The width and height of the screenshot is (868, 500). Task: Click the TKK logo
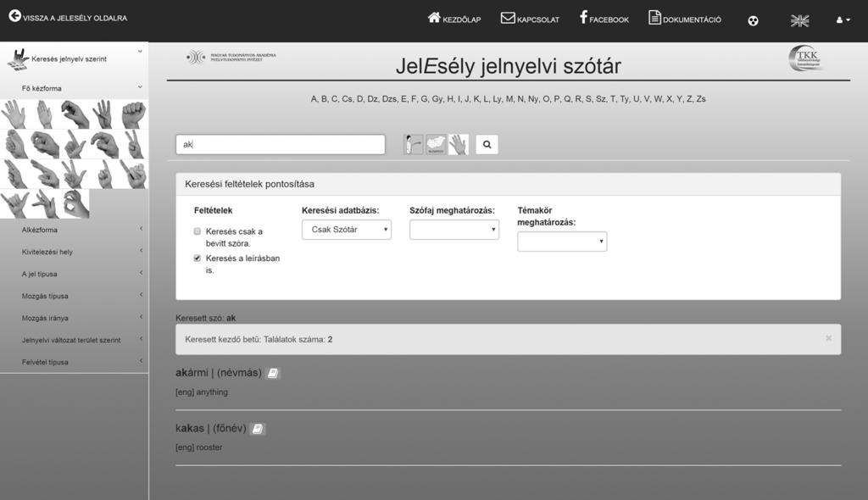click(806, 58)
